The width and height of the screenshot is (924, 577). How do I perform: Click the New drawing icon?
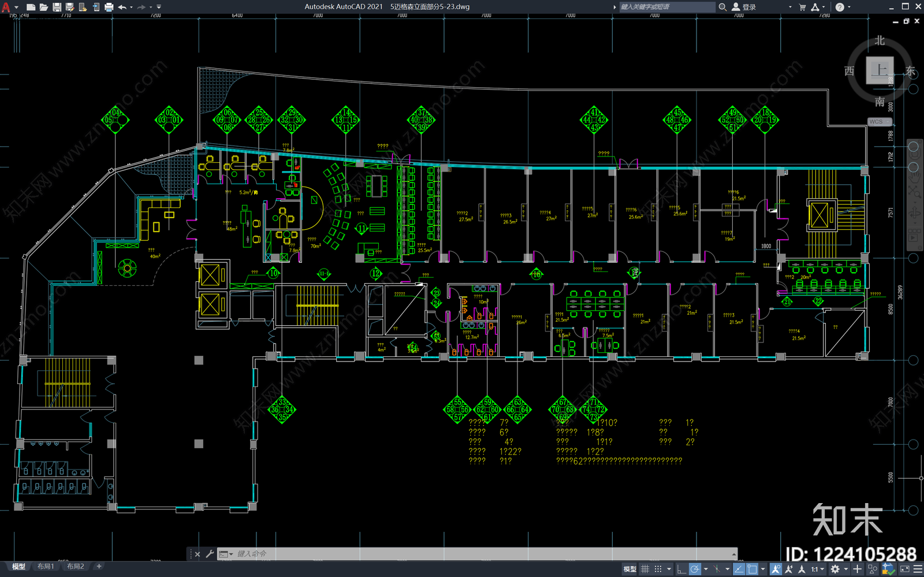(x=31, y=7)
